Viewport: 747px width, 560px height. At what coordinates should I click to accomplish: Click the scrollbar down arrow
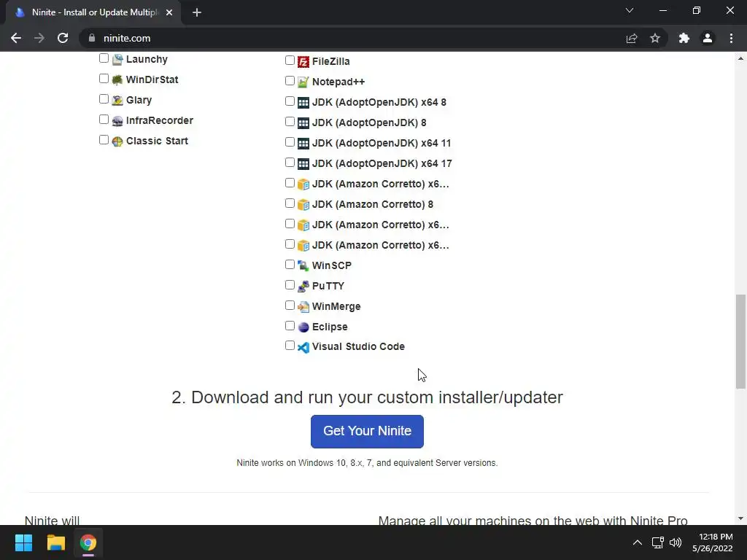(x=740, y=518)
